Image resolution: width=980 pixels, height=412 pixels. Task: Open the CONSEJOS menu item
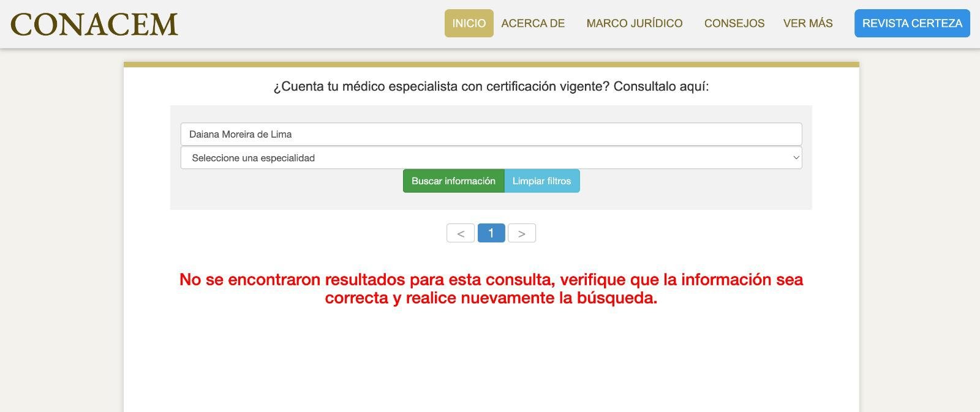click(x=734, y=23)
